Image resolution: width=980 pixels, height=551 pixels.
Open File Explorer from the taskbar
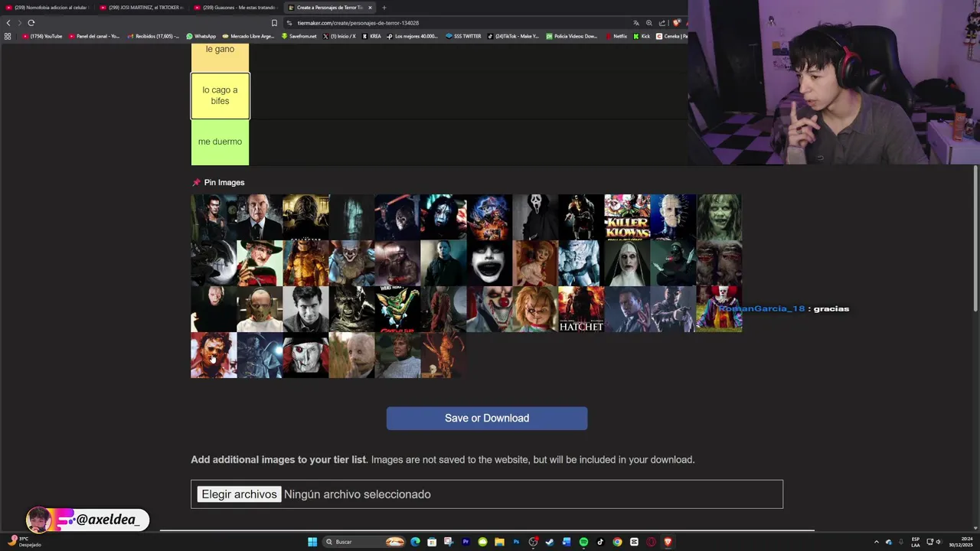click(x=499, y=542)
